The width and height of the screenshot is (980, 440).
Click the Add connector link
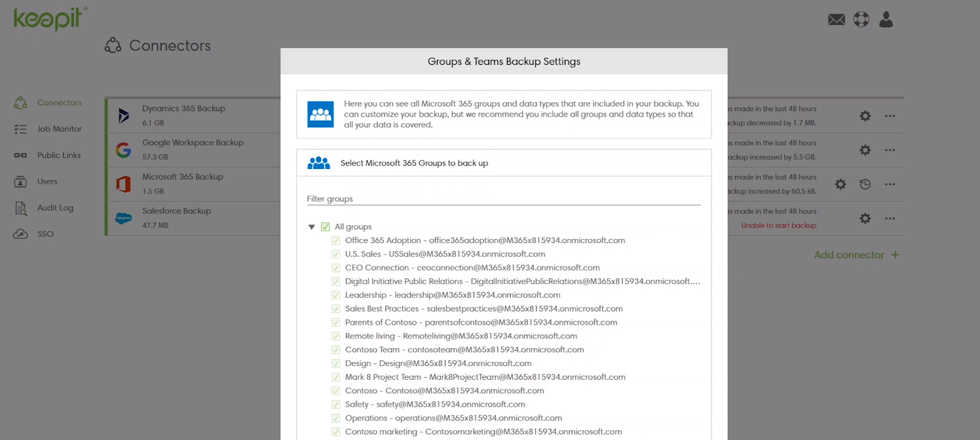coord(856,255)
